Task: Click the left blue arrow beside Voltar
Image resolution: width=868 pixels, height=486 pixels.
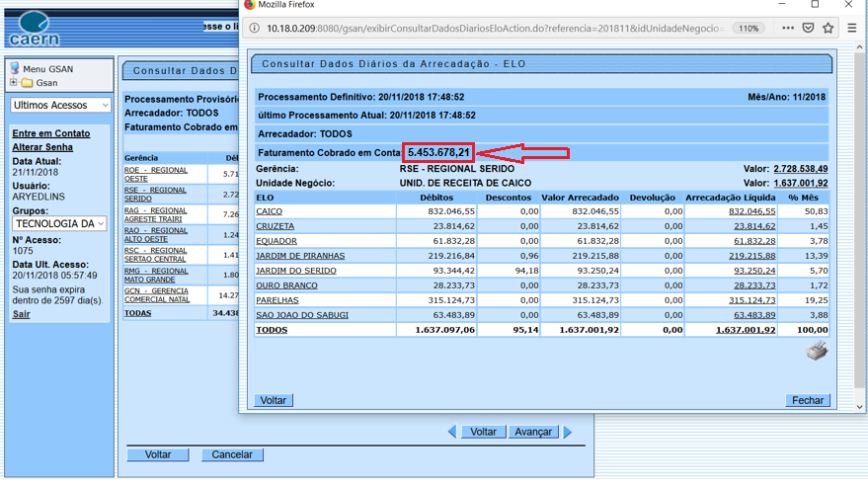Action: pos(451,432)
